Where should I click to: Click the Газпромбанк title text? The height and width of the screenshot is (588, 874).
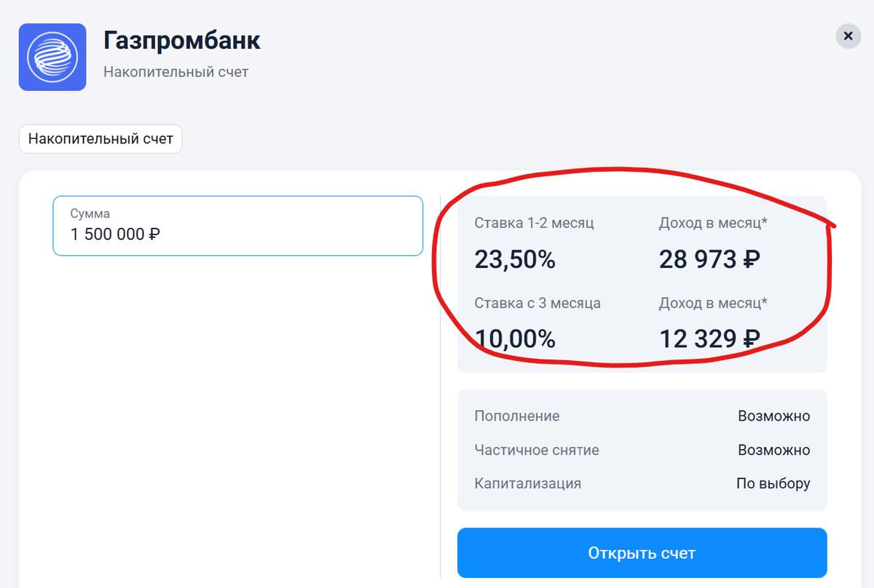tap(182, 41)
